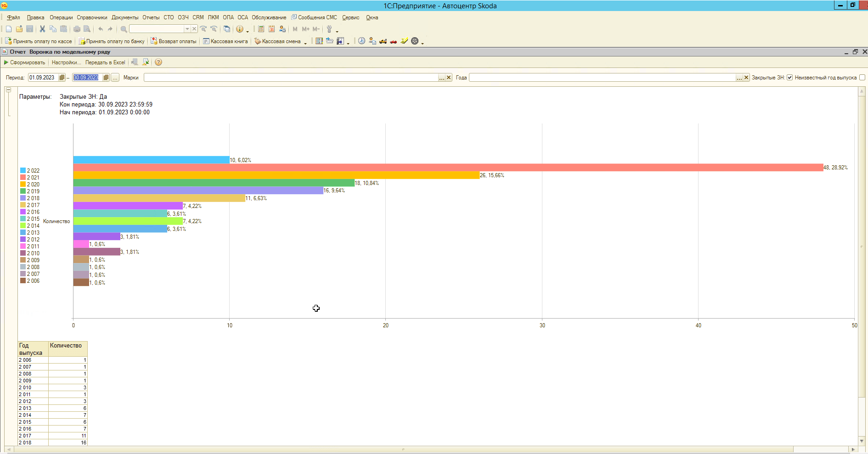Click the 2021 red legend color swatch

[23, 178]
